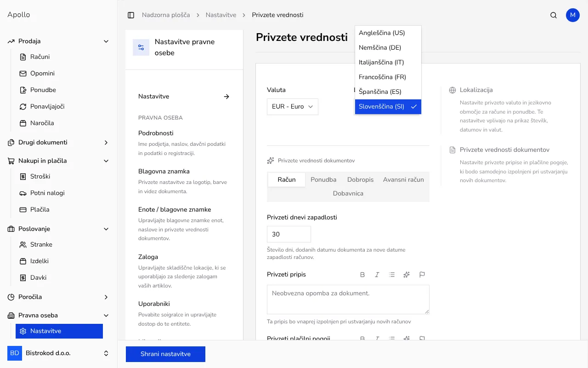588x368 pixels.
Task: Click the Shrani nastavitve button
Action: 165,354
